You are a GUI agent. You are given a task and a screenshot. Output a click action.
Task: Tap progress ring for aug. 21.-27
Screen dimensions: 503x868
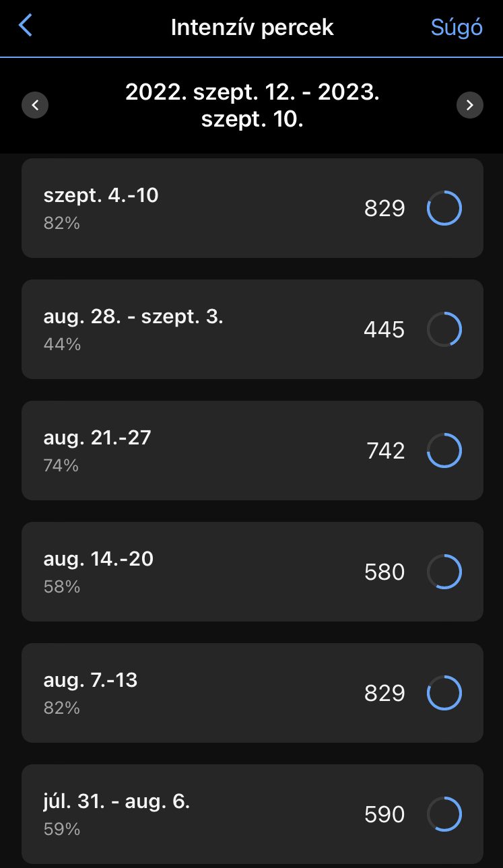pyautogui.click(x=444, y=450)
